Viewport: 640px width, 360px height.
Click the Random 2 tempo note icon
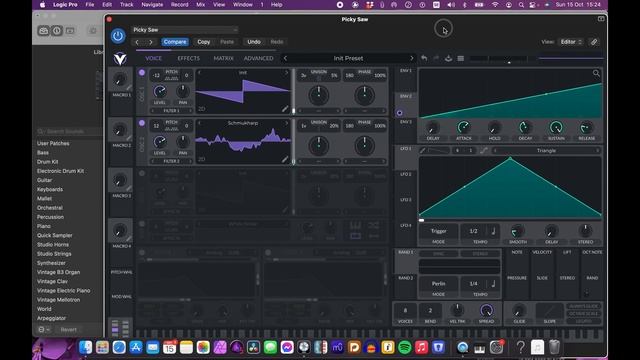tap(493, 284)
